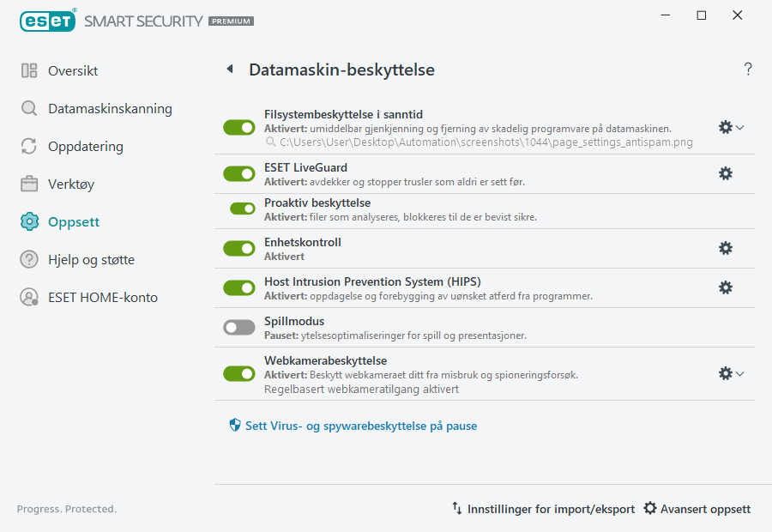
Task: Click the help question mark icon
Action: (x=747, y=69)
